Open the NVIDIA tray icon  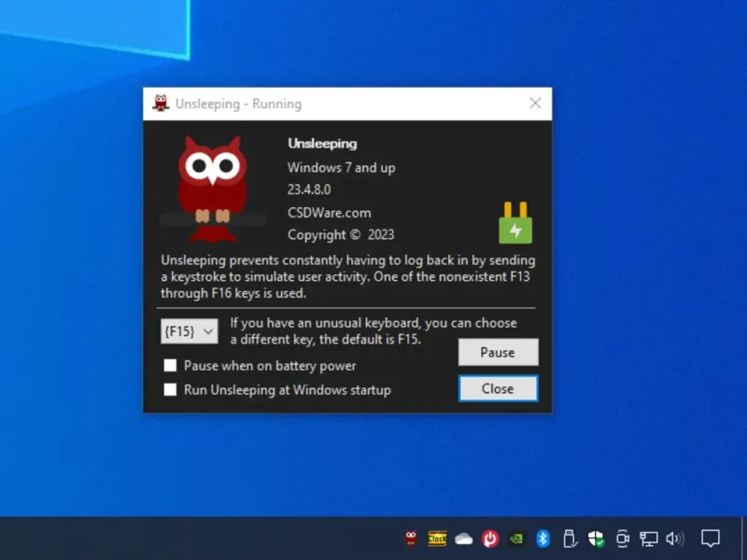[516, 539]
